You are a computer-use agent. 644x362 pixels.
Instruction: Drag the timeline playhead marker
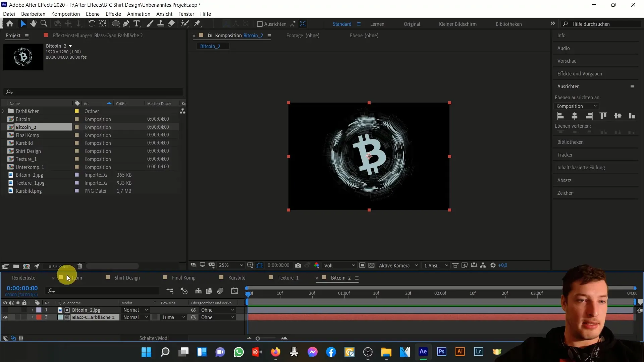[248, 293]
